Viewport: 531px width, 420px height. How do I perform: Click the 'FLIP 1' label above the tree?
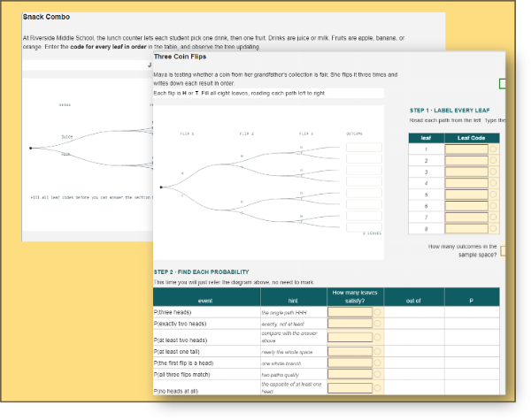click(x=187, y=134)
